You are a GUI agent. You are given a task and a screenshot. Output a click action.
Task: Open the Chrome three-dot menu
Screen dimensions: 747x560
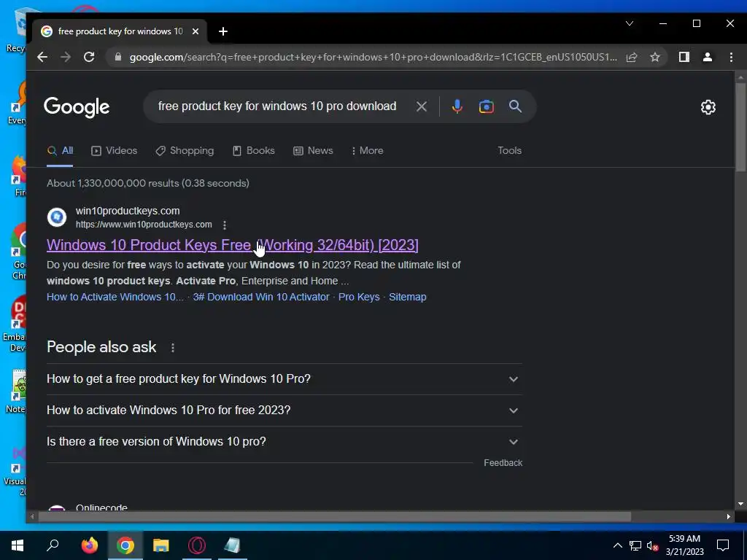tap(731, 57)
